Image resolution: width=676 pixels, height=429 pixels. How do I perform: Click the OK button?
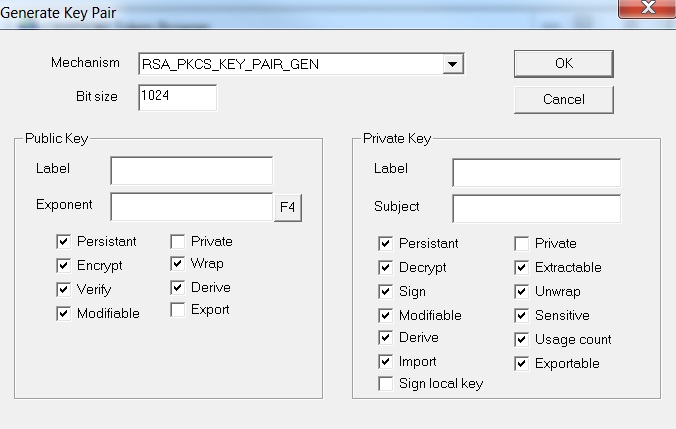point(563,63)
